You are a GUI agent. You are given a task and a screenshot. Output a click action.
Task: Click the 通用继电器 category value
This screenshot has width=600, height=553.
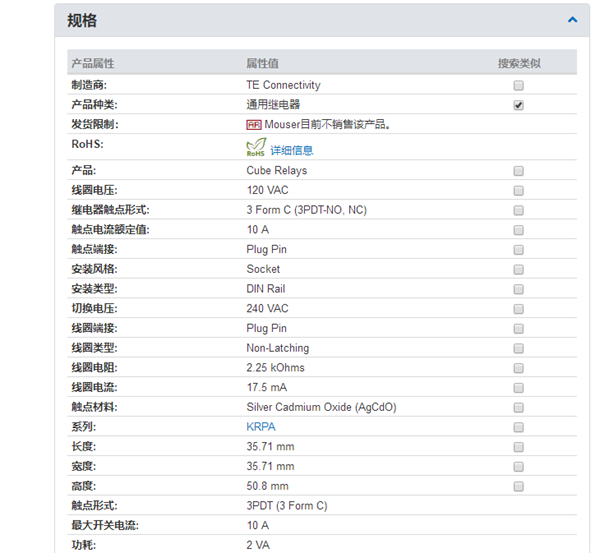[x=273, y=104]
